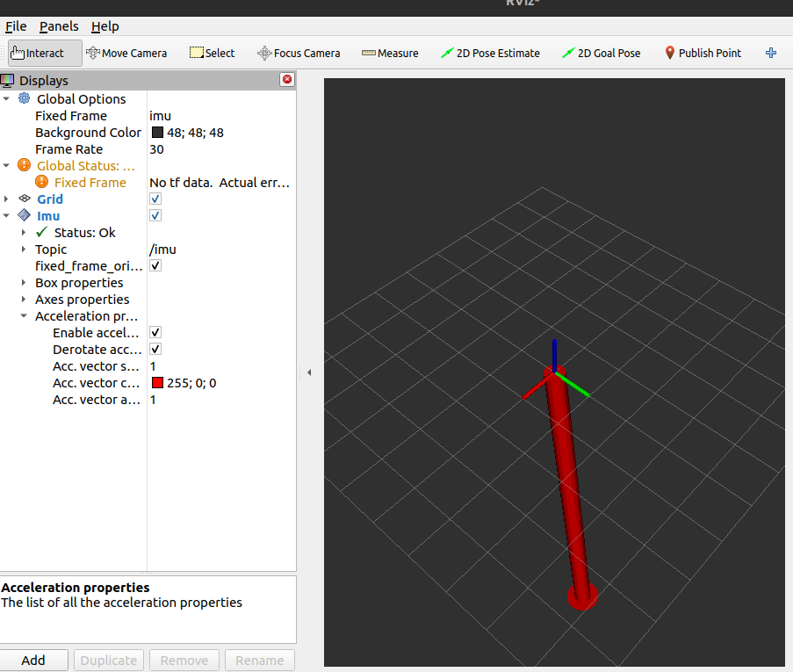Screen dimensions: 793x672
Task: Toggle the fixed_frame_orientation checkbox
Action: coord(155,265)
